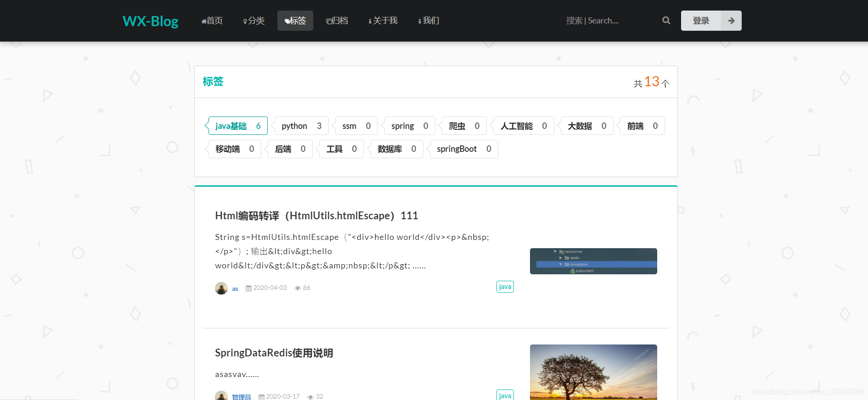Click the eye views icon next to 32
This screenshot has height=400, width=868.
[x=310, y=397]
